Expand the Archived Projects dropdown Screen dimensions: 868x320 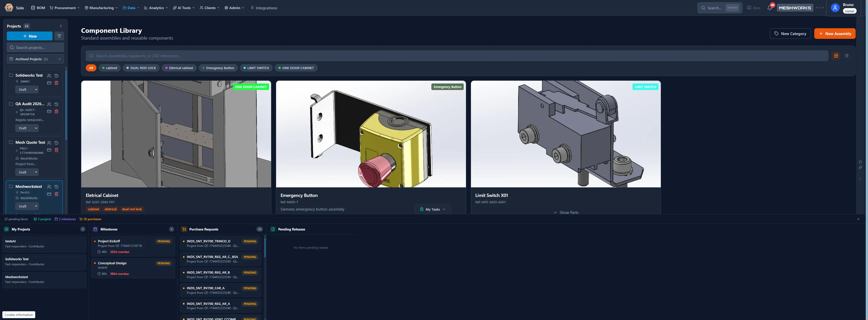click(35, 59)
